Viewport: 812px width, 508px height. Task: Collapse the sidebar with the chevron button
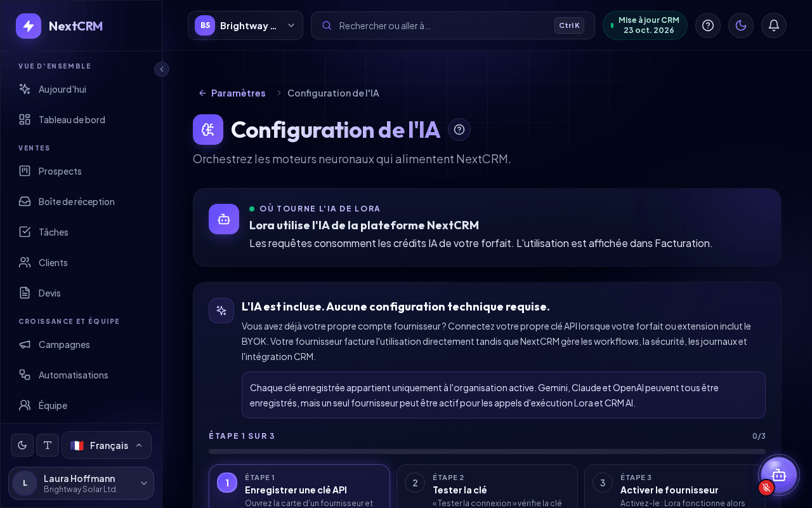pyautogui.click(x=162, y=69)
